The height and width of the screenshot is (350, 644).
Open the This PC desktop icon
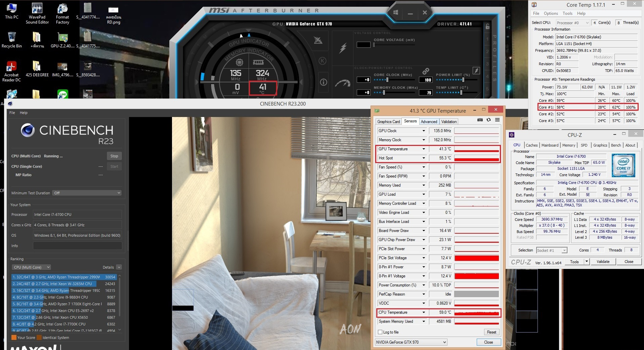11,11
